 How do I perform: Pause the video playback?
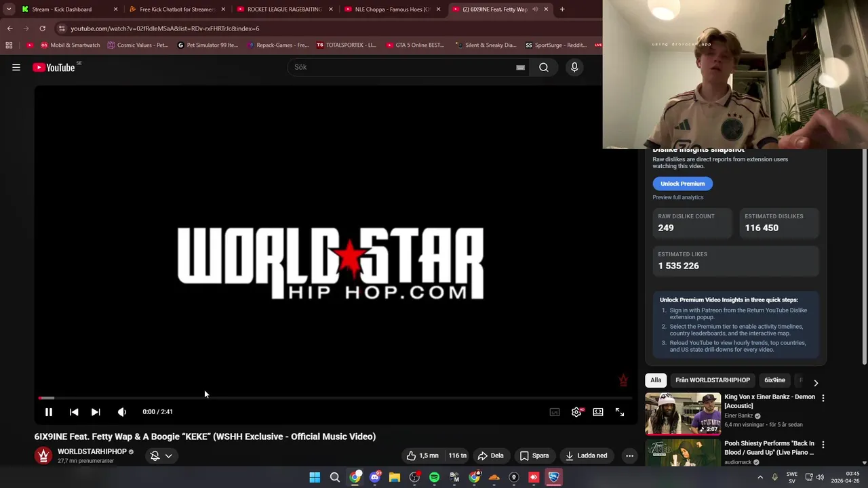click(49, 411)
